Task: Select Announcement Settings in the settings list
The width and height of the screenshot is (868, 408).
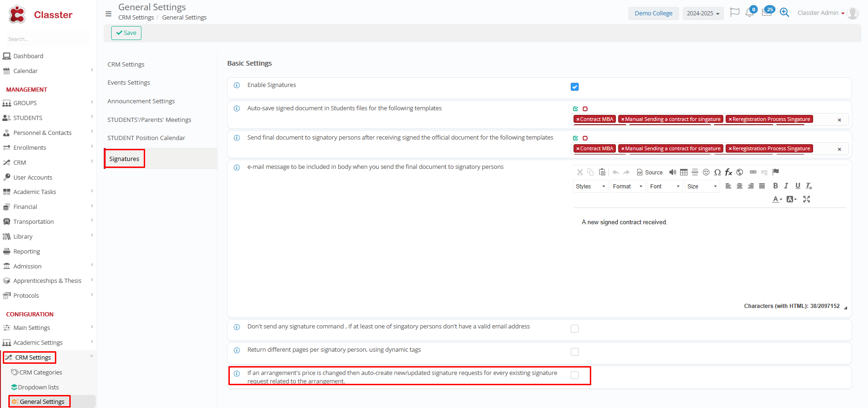Action: pos(141,101)
